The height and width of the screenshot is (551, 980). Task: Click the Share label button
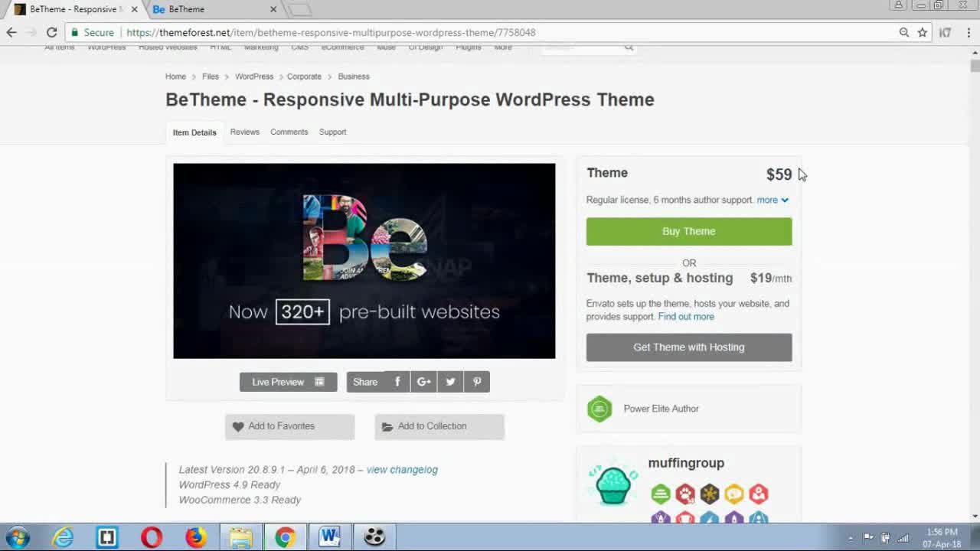pyautogui.click(x=365, y=382)
